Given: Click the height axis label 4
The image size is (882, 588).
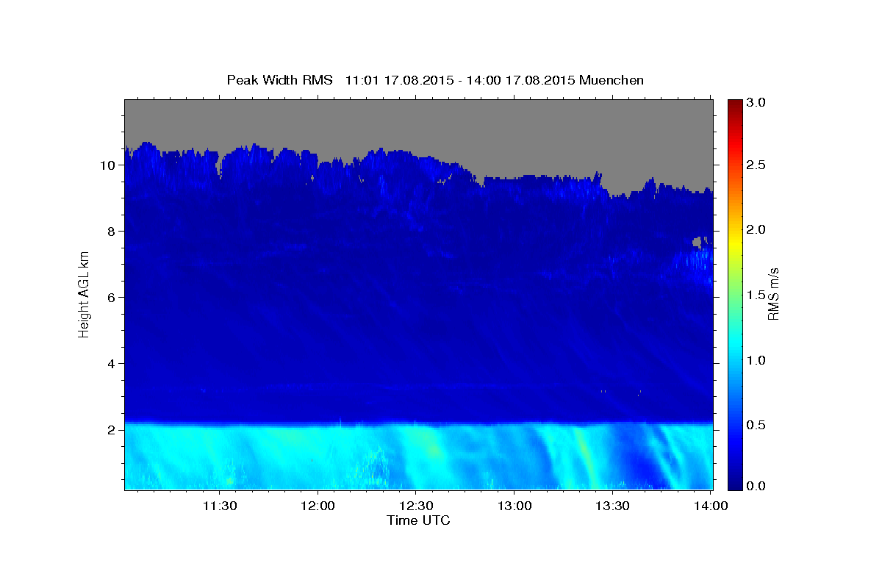Looking at the screenshot, I should click(112, 364).
